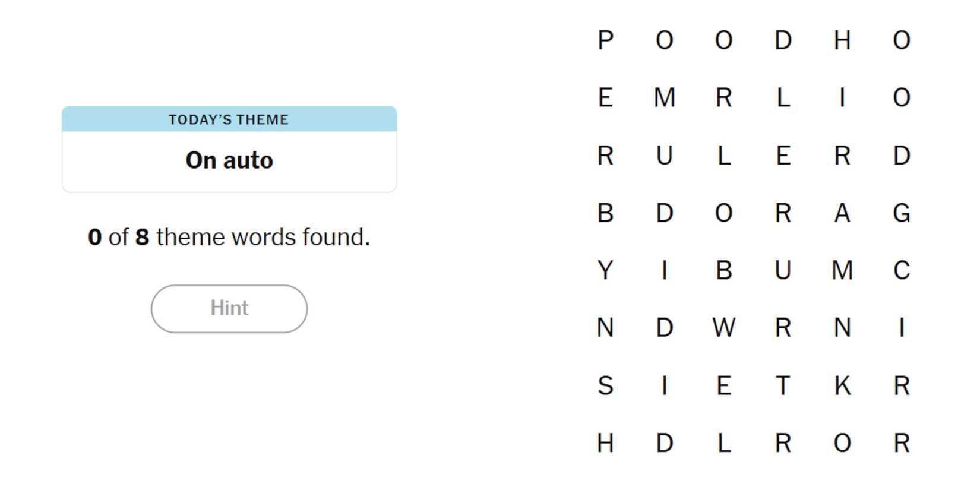The width and height of the screenshot is (980, 490).
Task: Tap the letter W in the grid
Action: tap(723, 328)
